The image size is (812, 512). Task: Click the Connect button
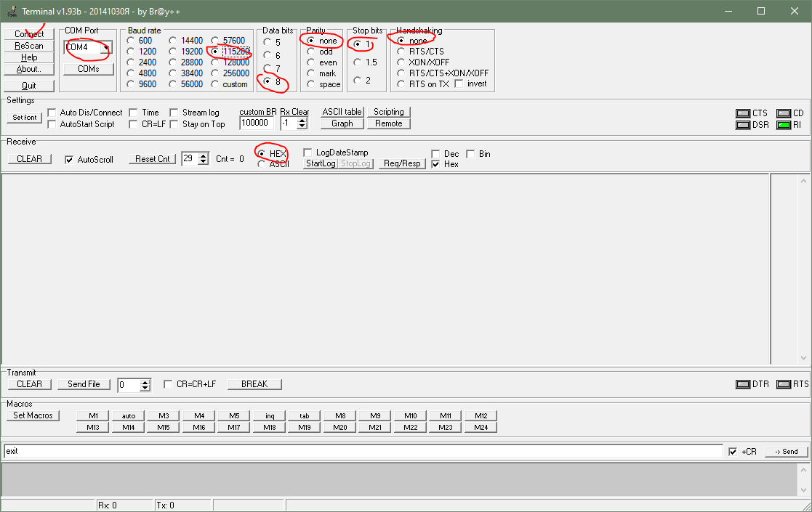pyautogui.click(x=28, y=33)
